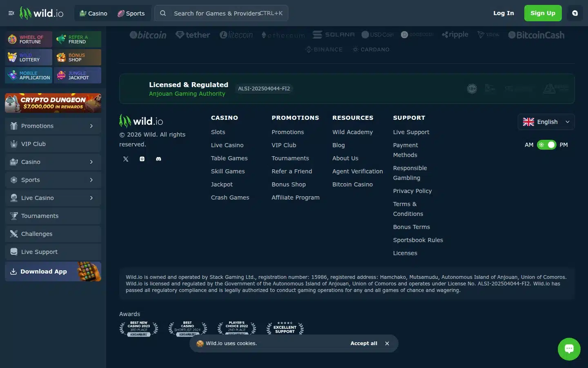Open the English language dropdown
The image size is (588, 368).
pyautogui.click(x=546, y=122)
